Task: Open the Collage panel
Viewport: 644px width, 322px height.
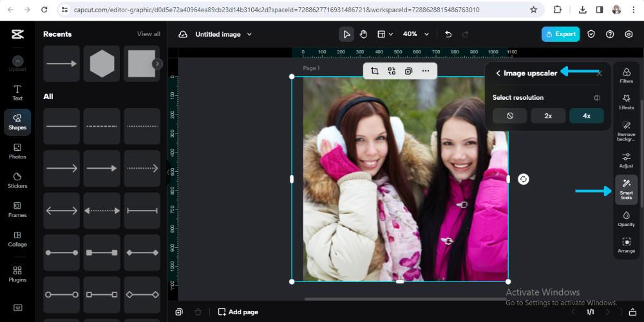Action: point(17,239)
